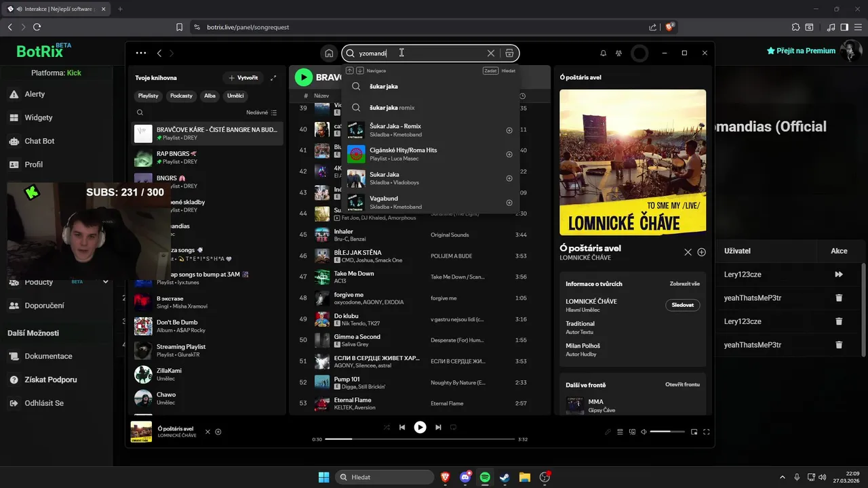
Task: Select 'šukar jaka' search suggestion
Action: (431, 87)
